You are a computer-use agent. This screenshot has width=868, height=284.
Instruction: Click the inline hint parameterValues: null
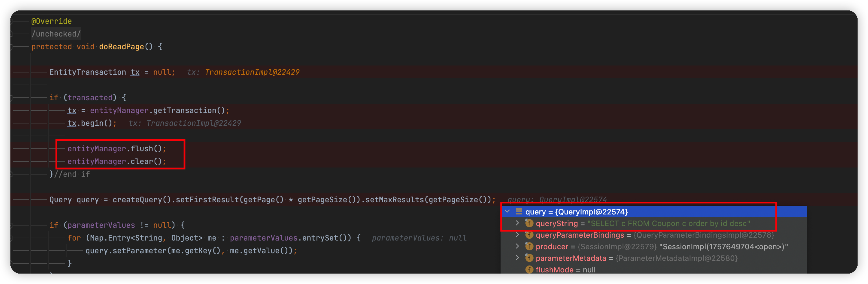coord(419,238)
